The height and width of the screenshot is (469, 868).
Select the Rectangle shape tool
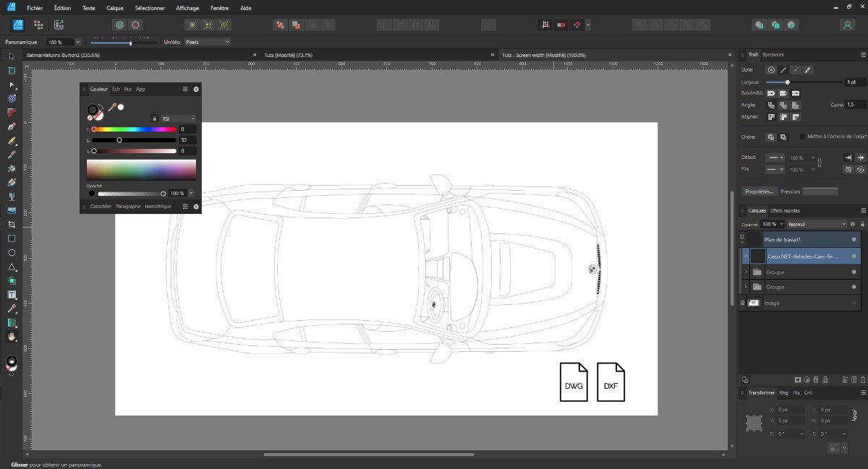pos(12,238)
